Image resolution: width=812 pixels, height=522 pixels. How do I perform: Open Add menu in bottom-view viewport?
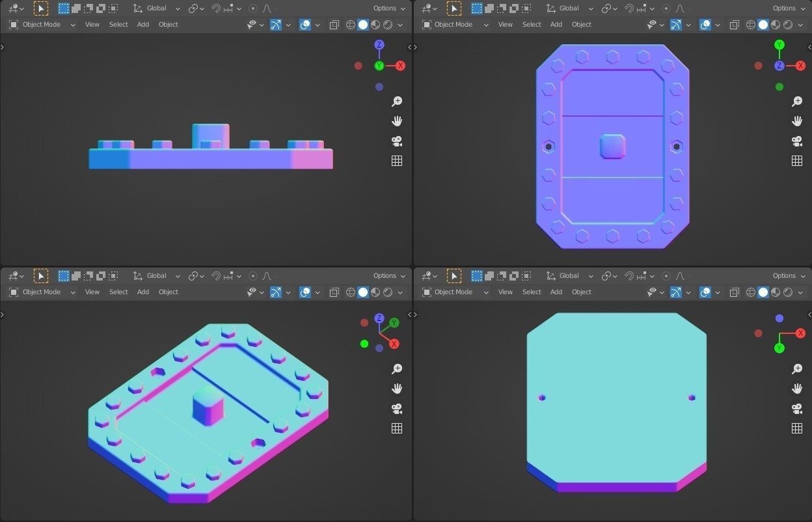pyautogui.click(x=556, y=292)
